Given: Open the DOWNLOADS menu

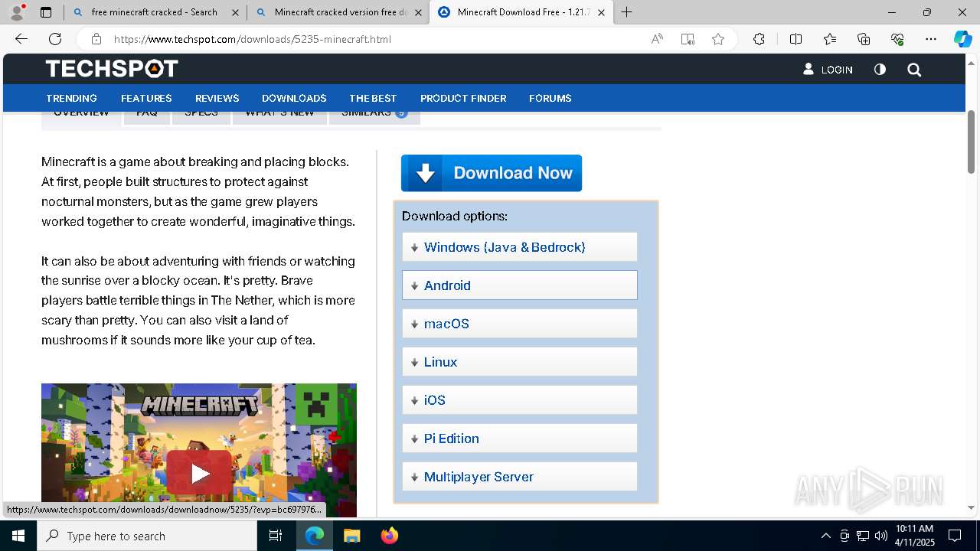Looking at the screenshot, I should 294,98.
